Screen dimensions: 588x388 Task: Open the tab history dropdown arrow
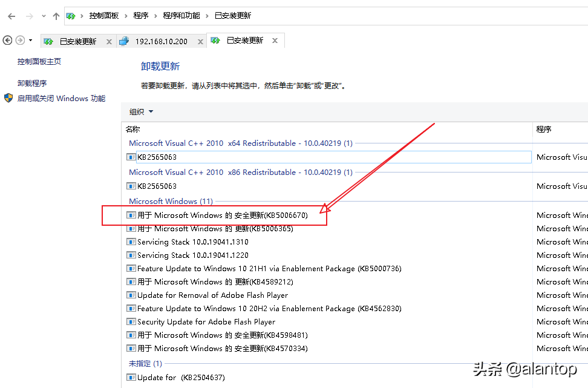pyautogui.click(x=31, y=40)
